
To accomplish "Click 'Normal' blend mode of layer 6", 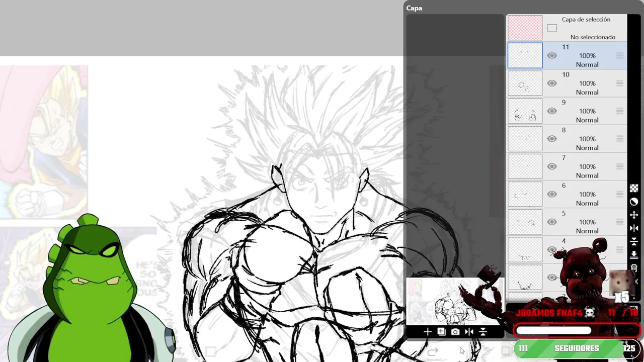I will click(587, 203).
